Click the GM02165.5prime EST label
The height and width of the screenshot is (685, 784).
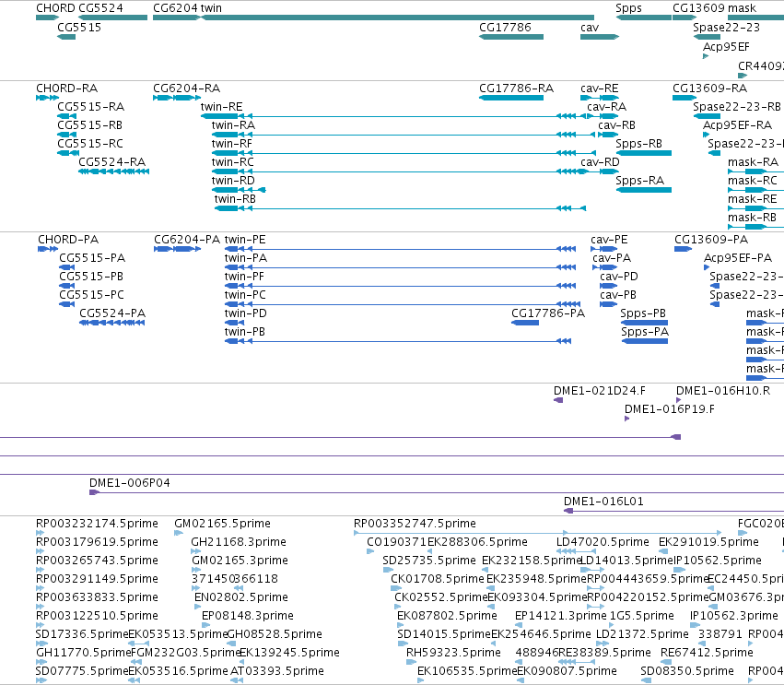point(223,524)
